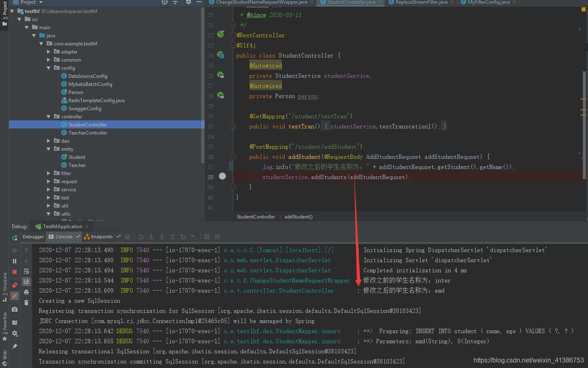Clear the console output with trash icon
This screenshot has width=588, height=368.
coord(27,303)
